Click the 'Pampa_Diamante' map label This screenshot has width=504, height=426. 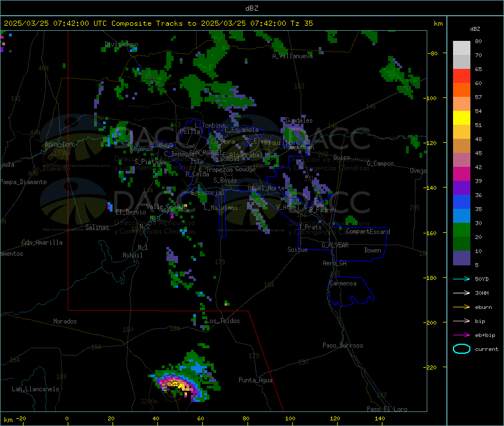[24, 182]
